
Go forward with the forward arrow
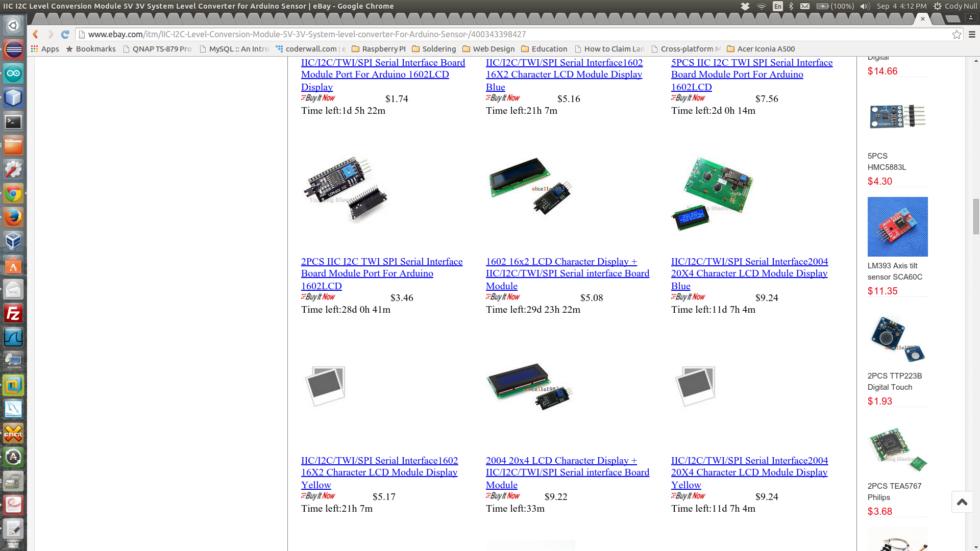click(51, 34)
